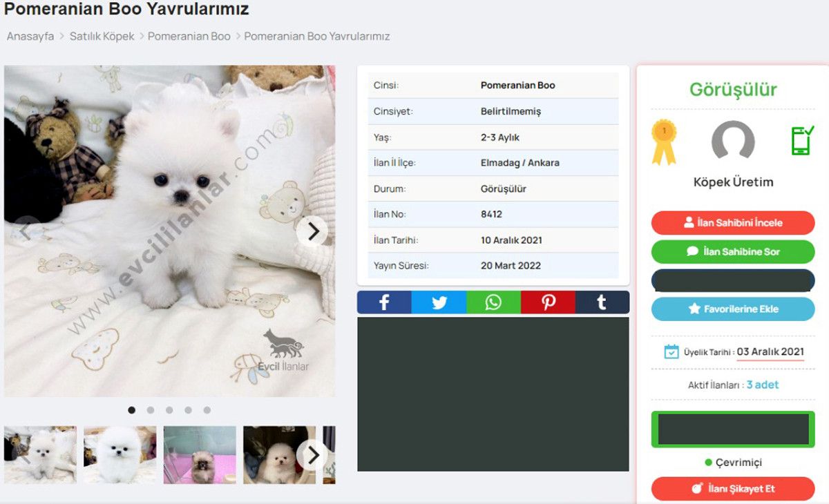Image resolution: width=829 pixels, height=504 pixels.
Task: Click İlan Sahibini İncele button
Action: (733, 223)
